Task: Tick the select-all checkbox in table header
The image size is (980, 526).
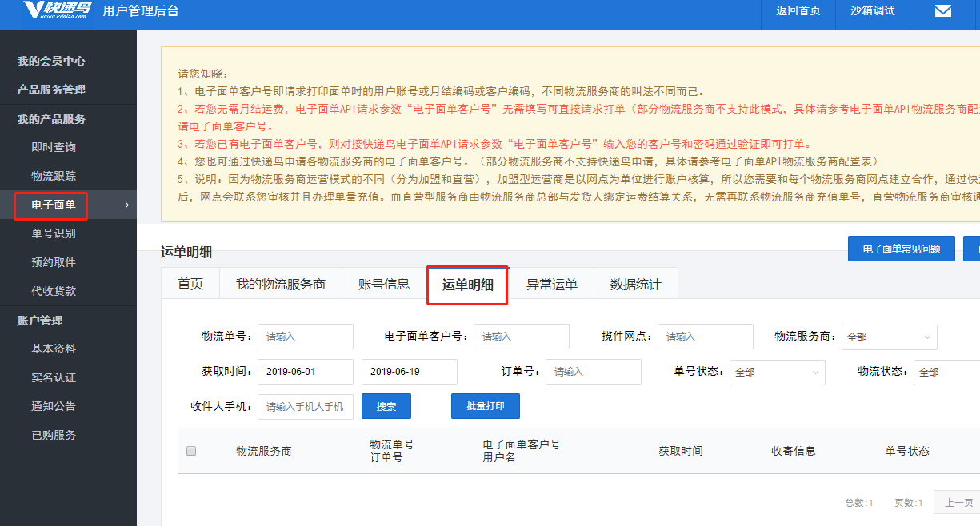Action: coord(191,451)
